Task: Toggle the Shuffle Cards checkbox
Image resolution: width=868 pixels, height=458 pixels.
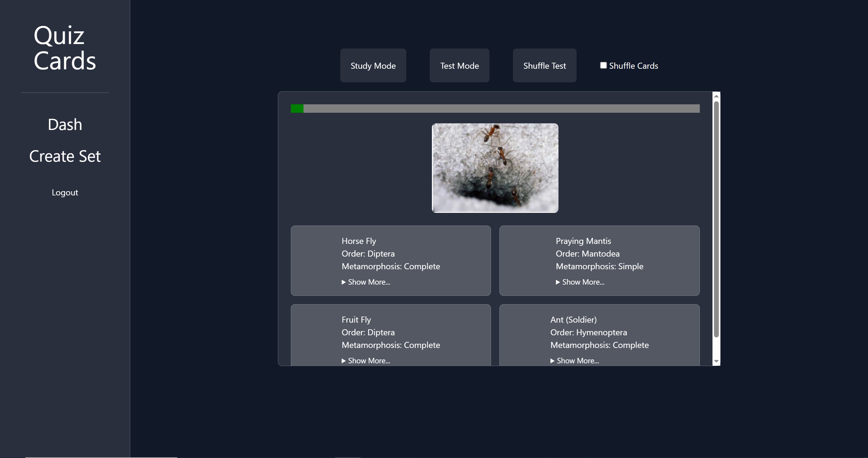Action: pyautogui.click(x=603, y=65)
